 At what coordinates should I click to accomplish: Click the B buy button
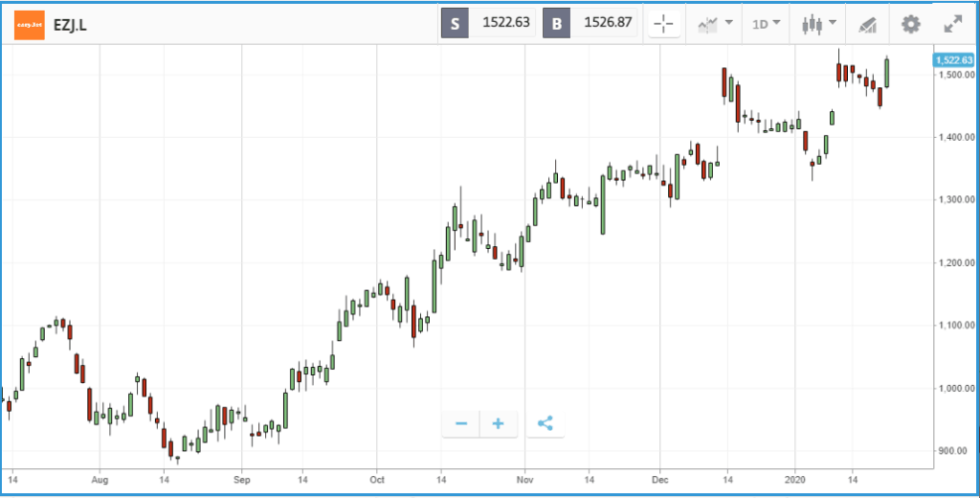[556, 24]
